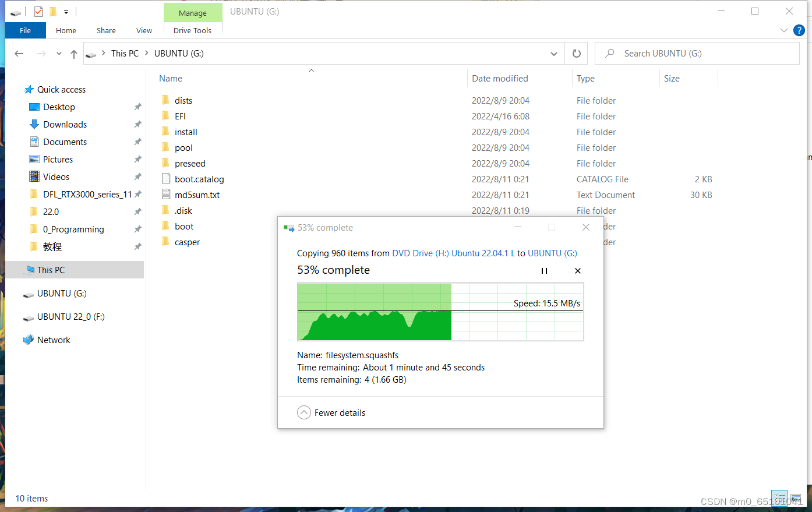Viewport: 812px width, 512px height.
Task: Open the 教程 pinned folder
Action: (52, 247)
